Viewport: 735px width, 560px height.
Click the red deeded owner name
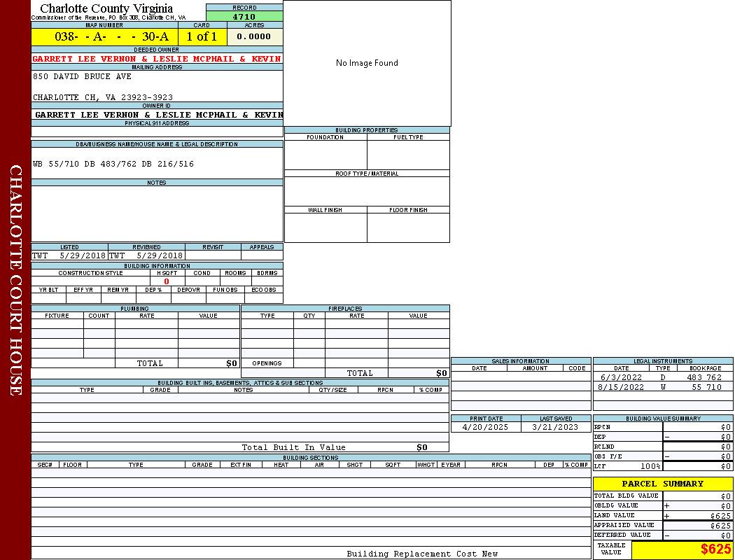157,59
